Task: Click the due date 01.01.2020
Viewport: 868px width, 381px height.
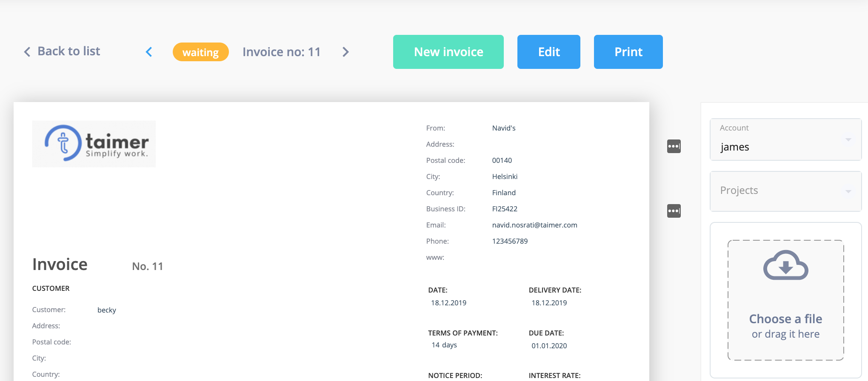Action: point(549,346)
